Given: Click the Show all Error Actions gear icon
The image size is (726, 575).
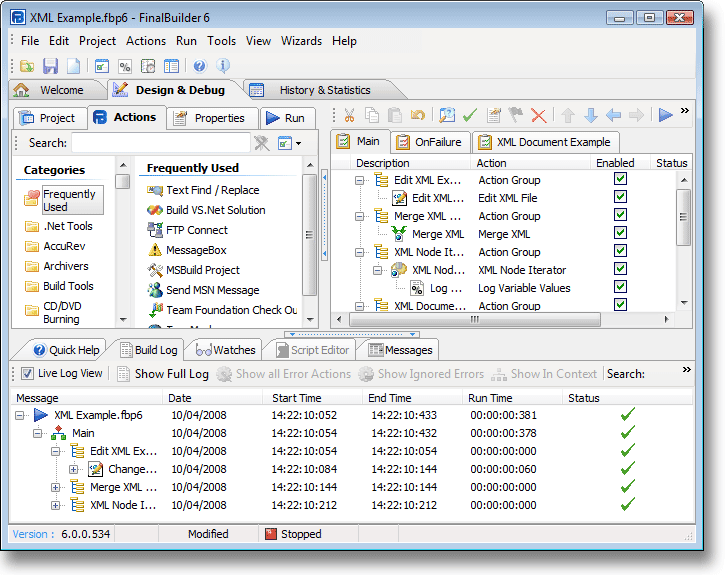Looking at the screenshot, I should [225, 374].
